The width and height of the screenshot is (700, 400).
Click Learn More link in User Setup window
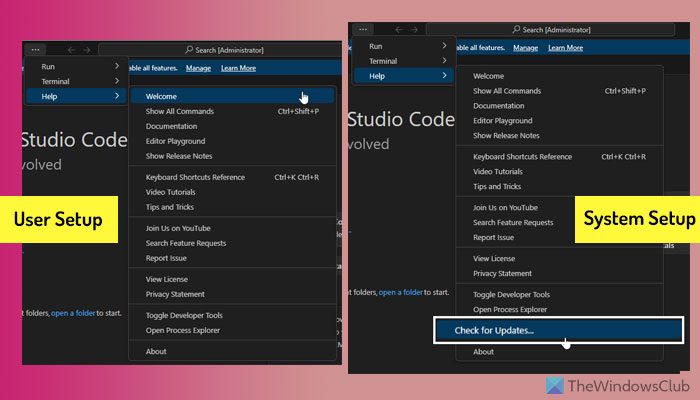coord(238,68)
